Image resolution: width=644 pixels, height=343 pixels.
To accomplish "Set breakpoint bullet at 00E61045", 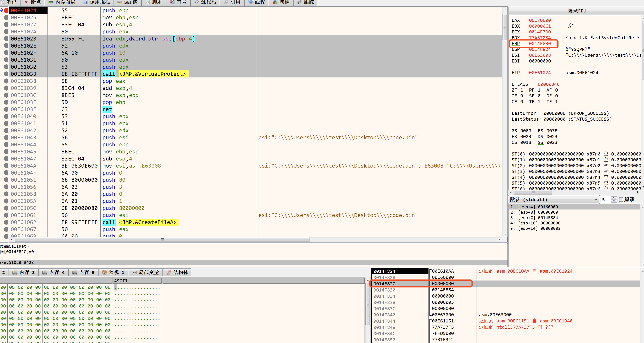I will pos(6,151).
